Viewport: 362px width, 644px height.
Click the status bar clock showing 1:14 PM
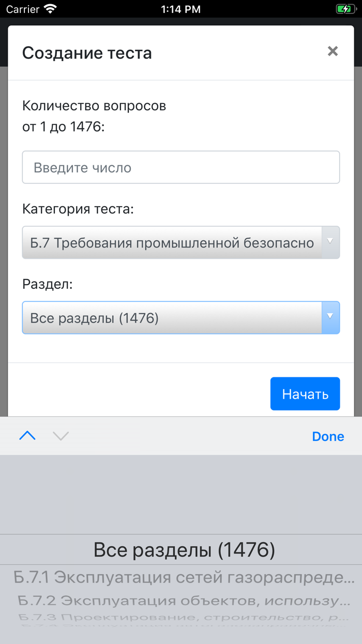click(180, 9)
